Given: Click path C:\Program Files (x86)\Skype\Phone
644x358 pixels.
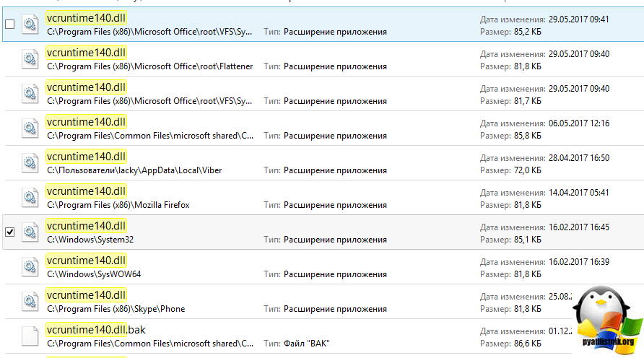Looking at the screenshot, I should pos(116,309).
